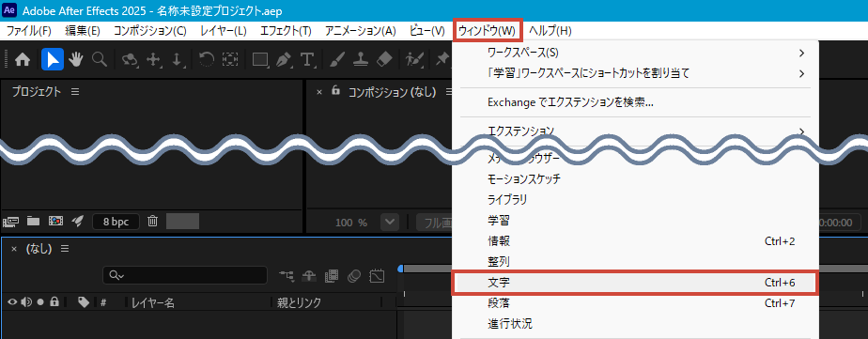The image size is (868, 339).
Task: Open the コンポジション(C) menu
Action: (x=150, y=31)
